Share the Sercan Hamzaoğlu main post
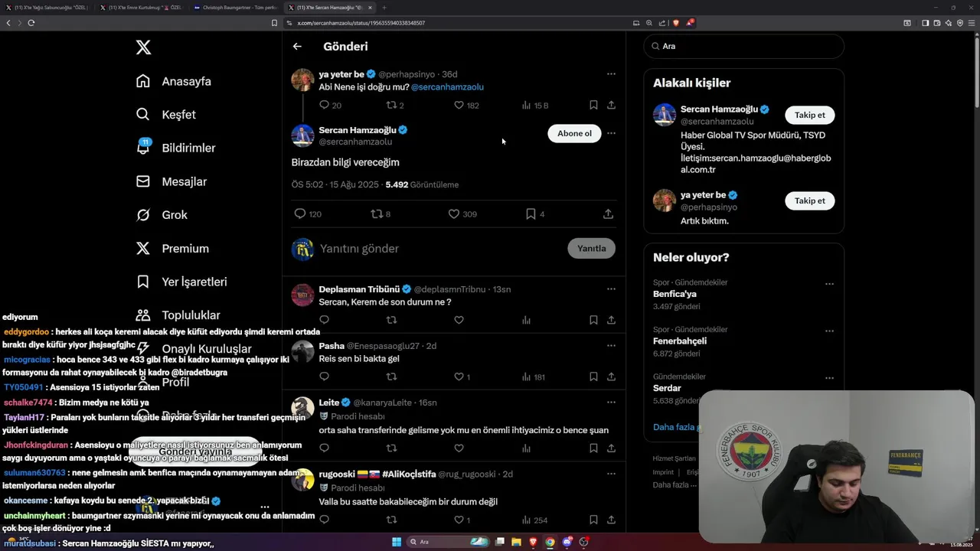The height and width of the screenshot is (551, 980). [608, 214]
